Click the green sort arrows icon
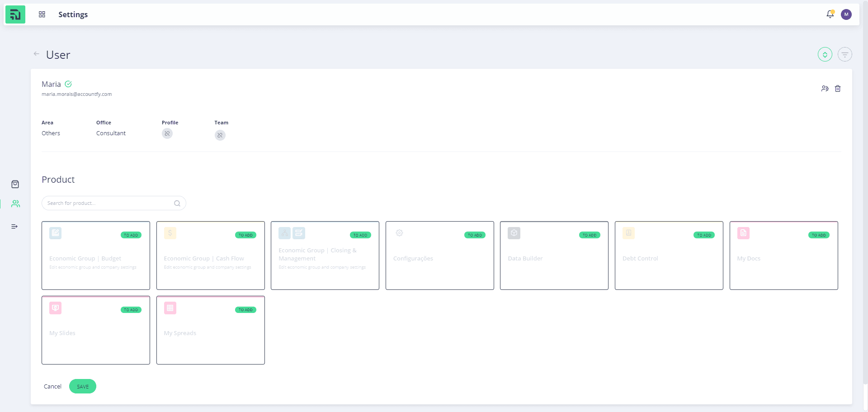The height and width of the screenshot is (412, 868). (x=825, y=55)
